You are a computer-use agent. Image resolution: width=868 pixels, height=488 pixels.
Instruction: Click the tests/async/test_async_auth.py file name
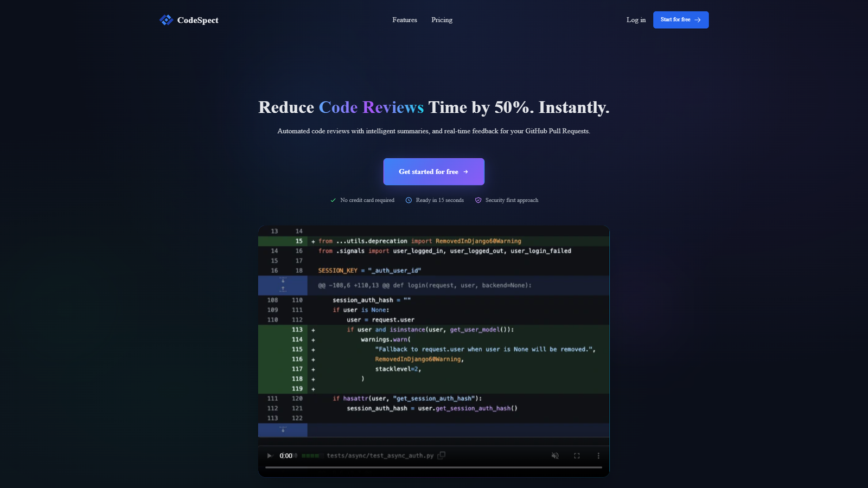point(380,455)
